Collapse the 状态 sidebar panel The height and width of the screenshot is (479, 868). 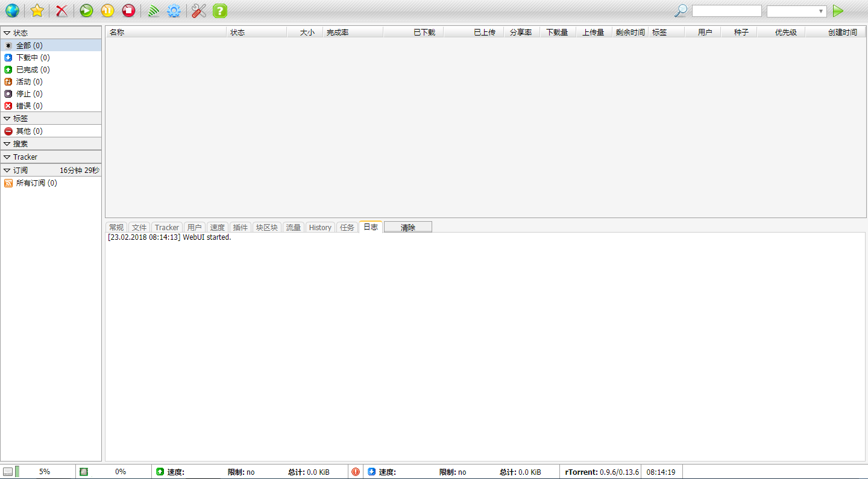coord(51,33)
